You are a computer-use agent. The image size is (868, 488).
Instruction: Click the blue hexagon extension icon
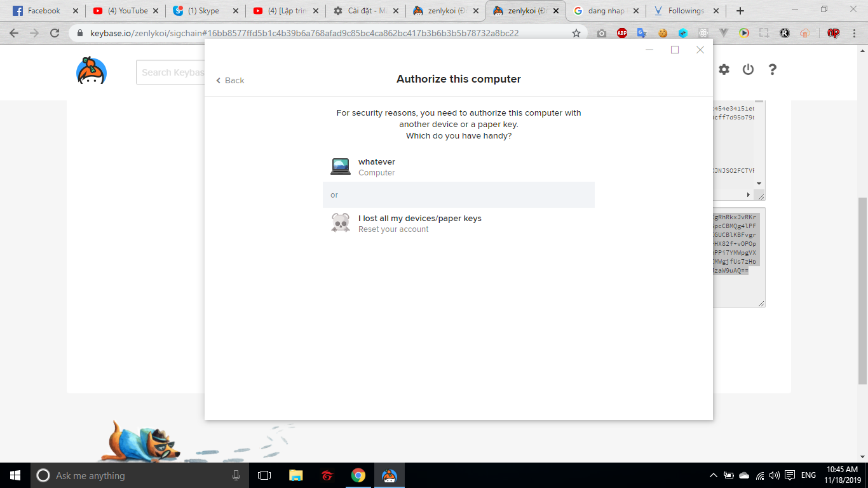(x=683, y=33)
